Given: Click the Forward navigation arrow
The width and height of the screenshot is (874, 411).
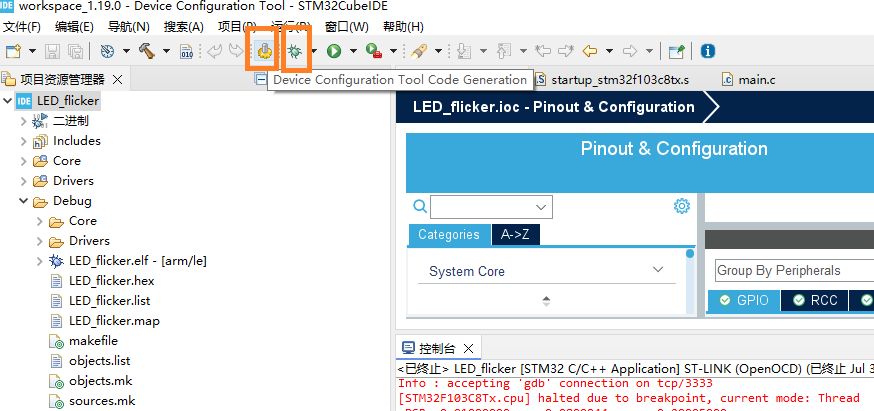Looking at the screenshot, I should tap(630, 51).
